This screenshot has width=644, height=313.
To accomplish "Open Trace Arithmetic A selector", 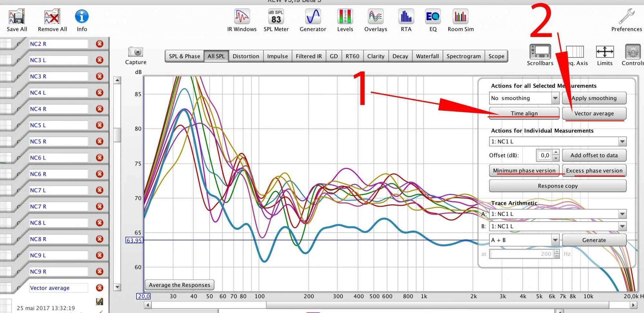I will (x=622, y=214).
